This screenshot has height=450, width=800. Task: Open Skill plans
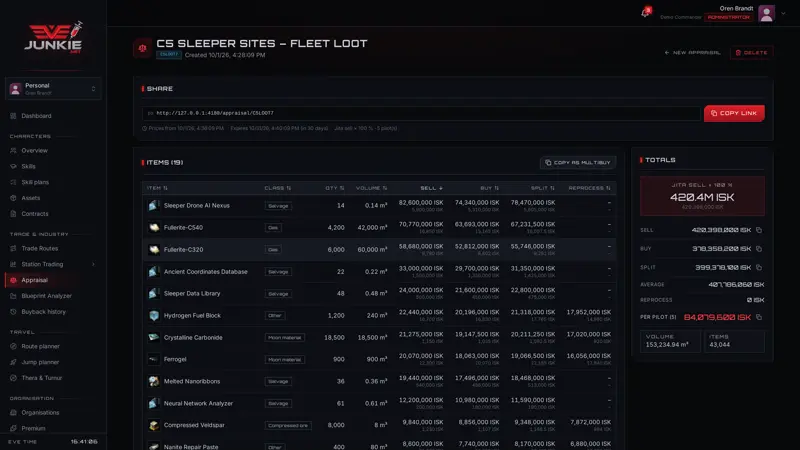pyautogui.click(x=35, y=182)
